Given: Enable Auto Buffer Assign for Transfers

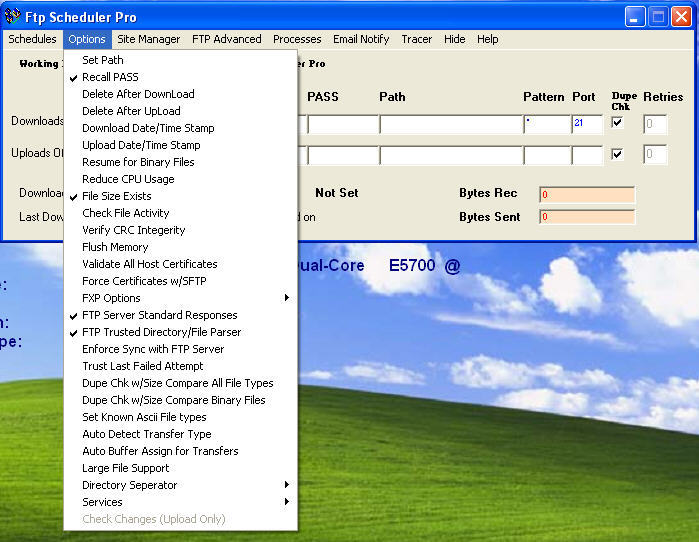Looking at the screenshot, I should [x=181, y=451].
